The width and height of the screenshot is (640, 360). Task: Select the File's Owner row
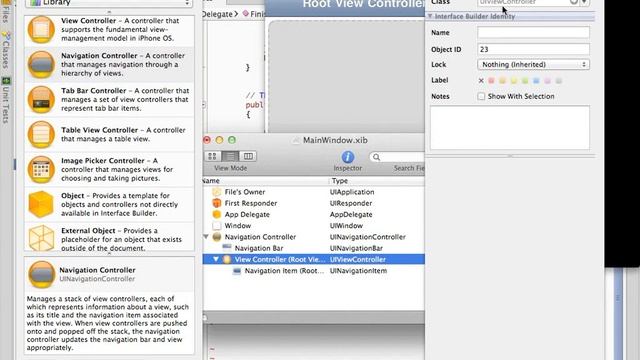313,192
